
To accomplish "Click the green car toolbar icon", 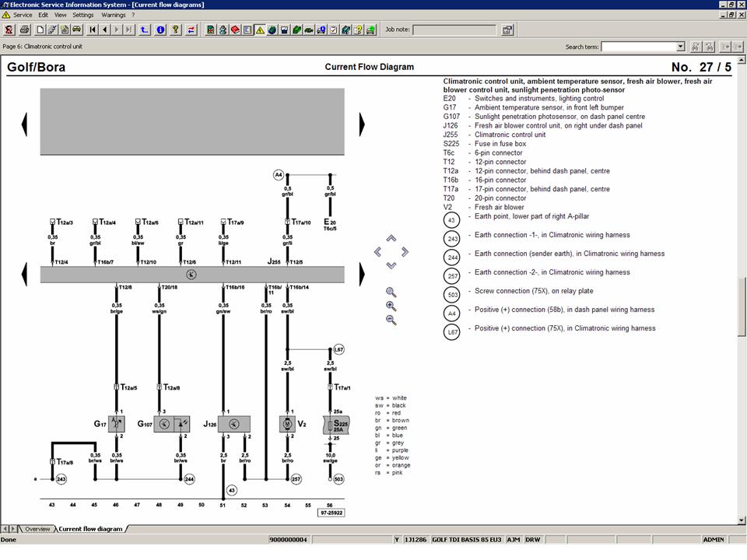I will coord(309,30).
